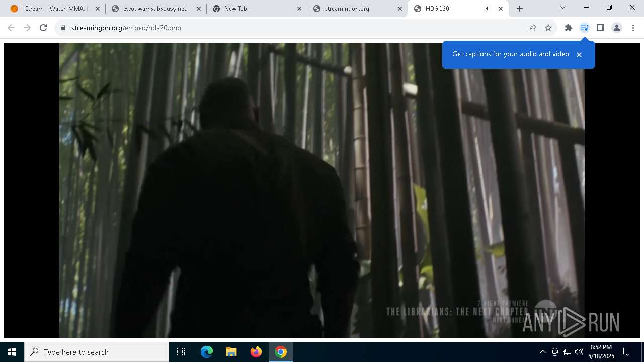The image size is (644, 362).
Task: Dismiss the captions tooltip
Action: [579, 54]
